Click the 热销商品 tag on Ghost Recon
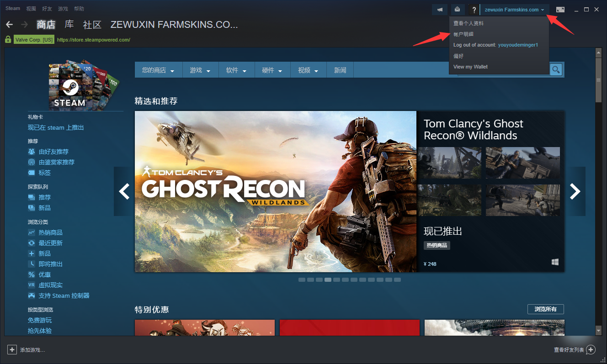This screenshot has width=607, height=364. (437, 246)
